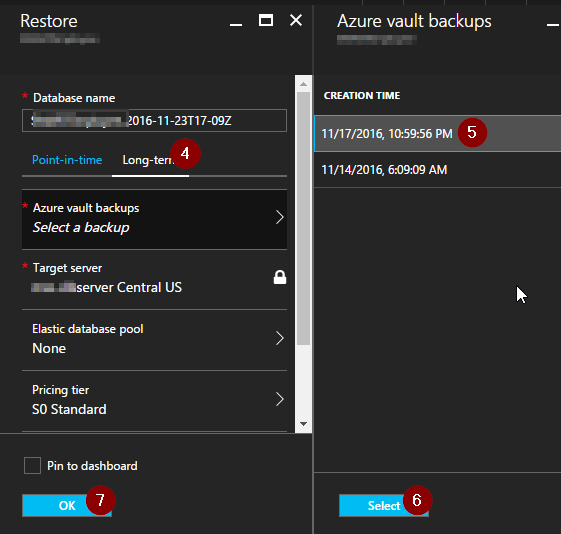
Task: Switch to the Long-term tab
Action: [150, 160]
